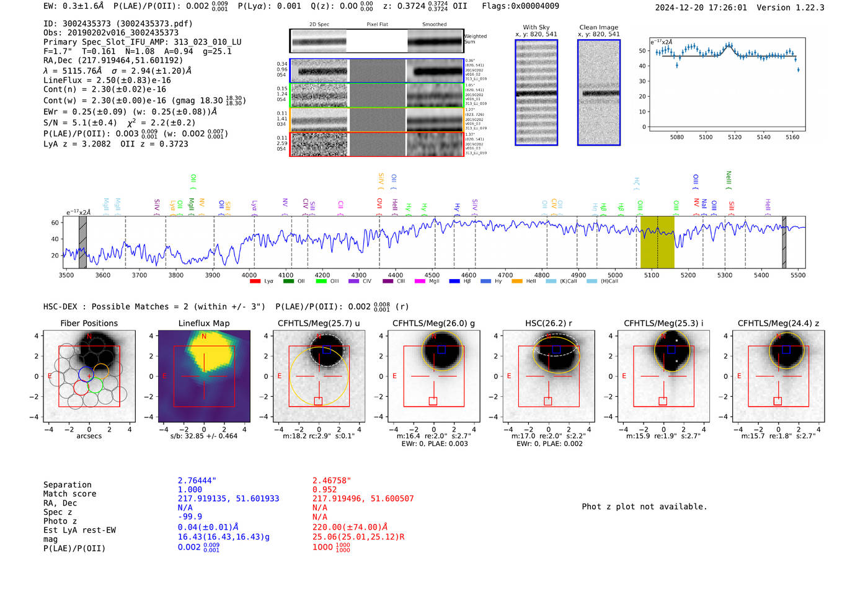Click the Primary Spec_Slot_IFU_AMP line
Screen dimensions: 868x591
pos(143,42)
